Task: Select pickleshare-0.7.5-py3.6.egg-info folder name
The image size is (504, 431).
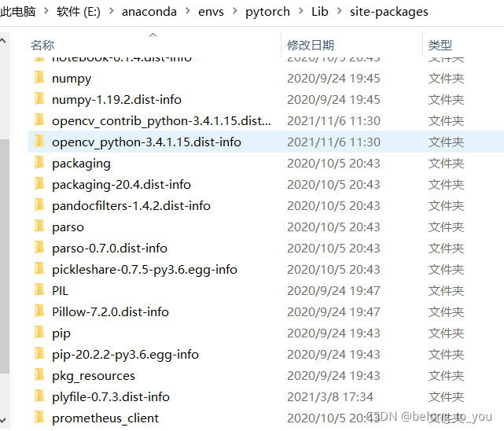Action: coord(145,269)
